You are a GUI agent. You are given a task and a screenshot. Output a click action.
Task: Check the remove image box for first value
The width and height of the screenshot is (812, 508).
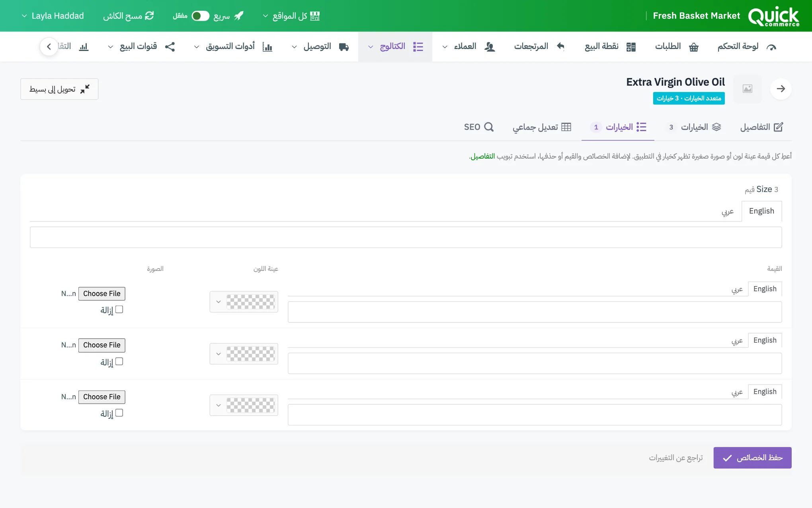pyautogui.click(x=119, y=310)
